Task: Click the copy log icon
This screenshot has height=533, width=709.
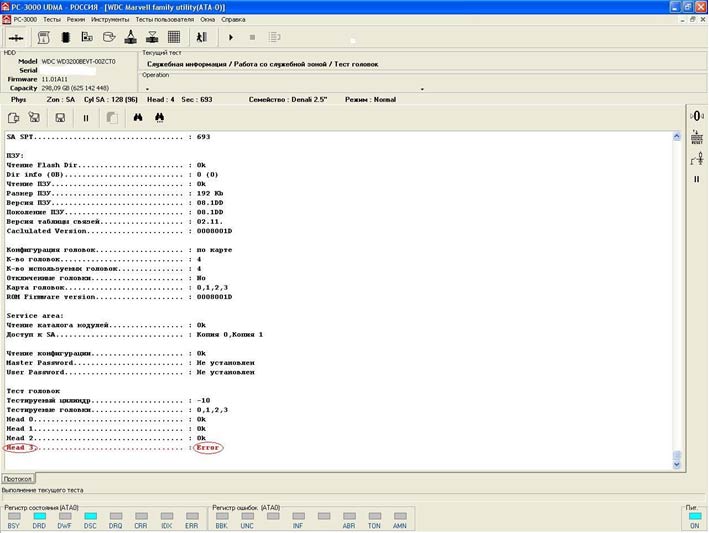Action: point(13,118)
